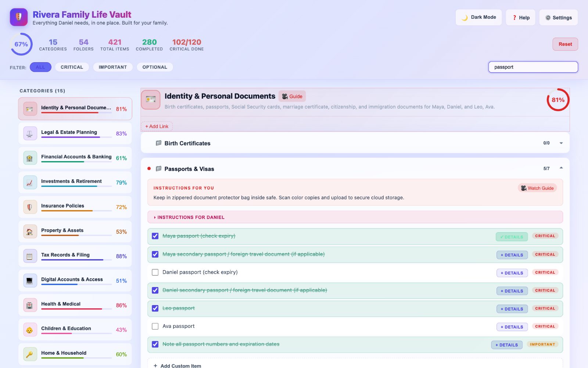Click the + Add Link button
The width and height of the screenshot is (588, 368).
pyautogui.click(x=157, y=126)
